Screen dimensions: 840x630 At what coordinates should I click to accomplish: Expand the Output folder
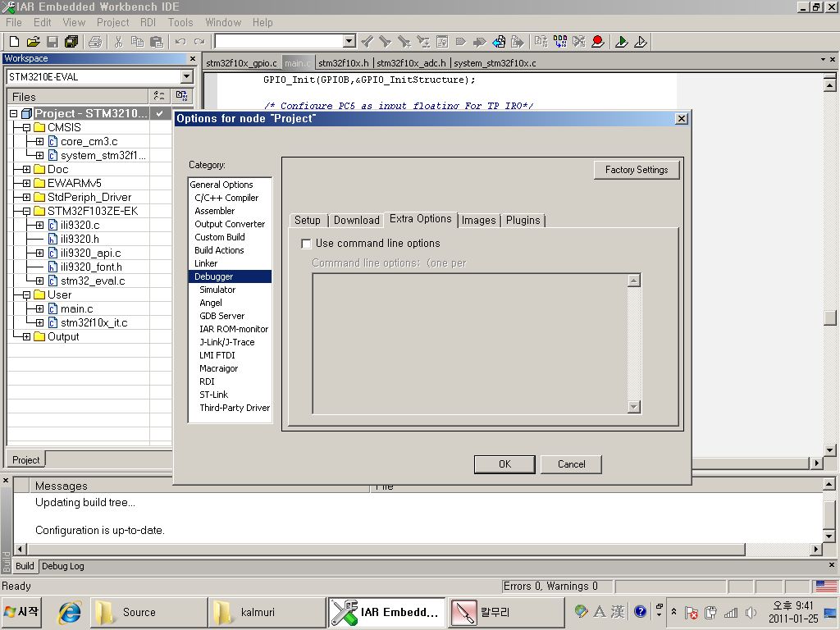pos(26,336)
